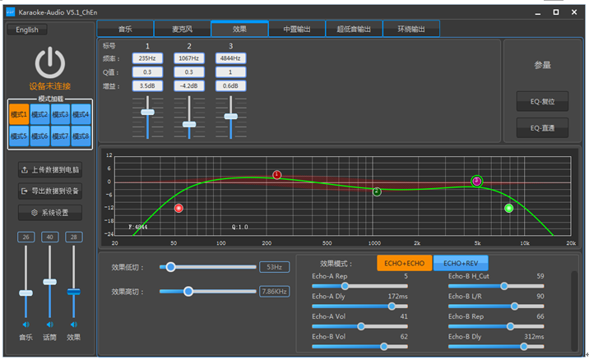Switch to the 音乐 tab
589x364 pixels.
tap(125, 29)
